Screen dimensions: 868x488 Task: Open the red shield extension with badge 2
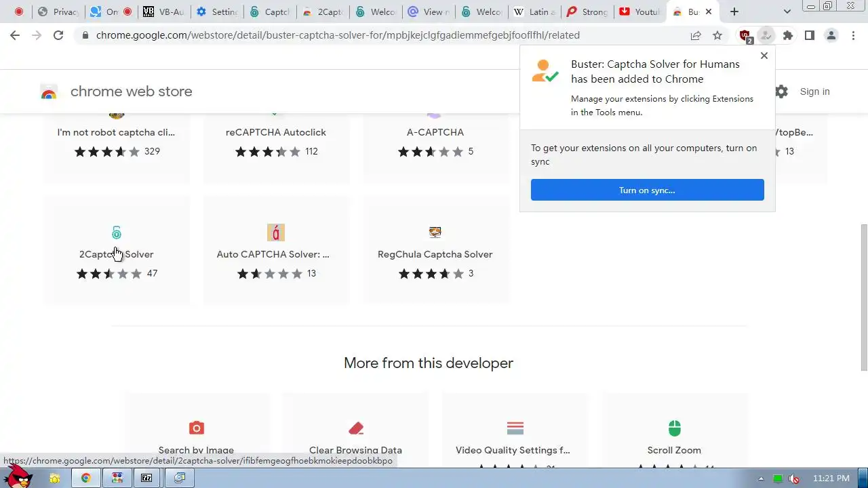tap(745, 36)
